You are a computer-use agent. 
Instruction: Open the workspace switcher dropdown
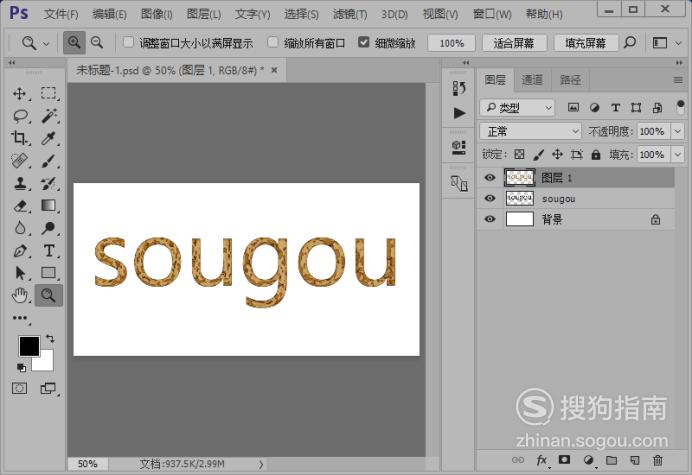coord(666,43)
